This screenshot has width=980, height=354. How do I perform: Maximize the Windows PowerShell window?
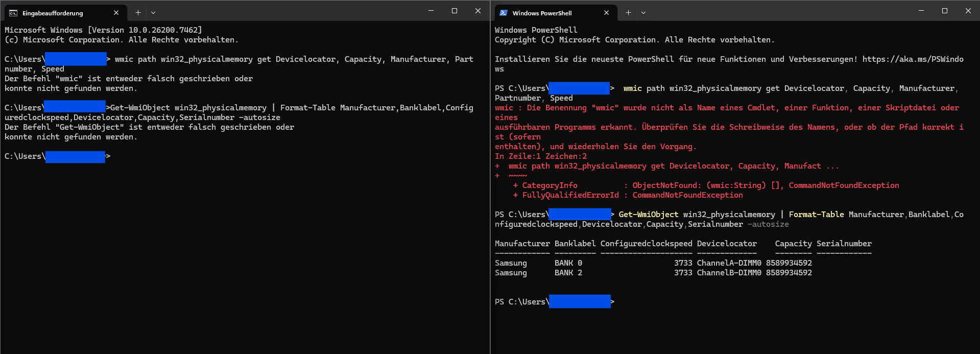[945, 11]
